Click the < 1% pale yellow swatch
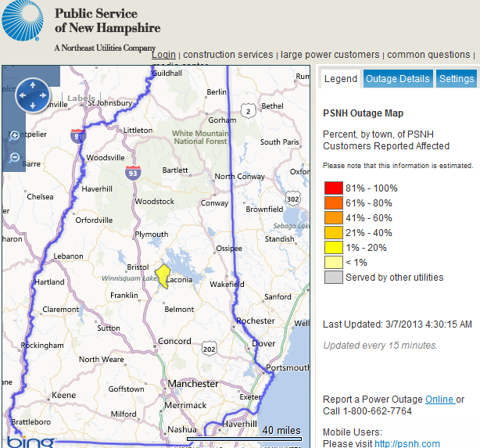Screen dimensions: 480x448 [x=333, y=262]
